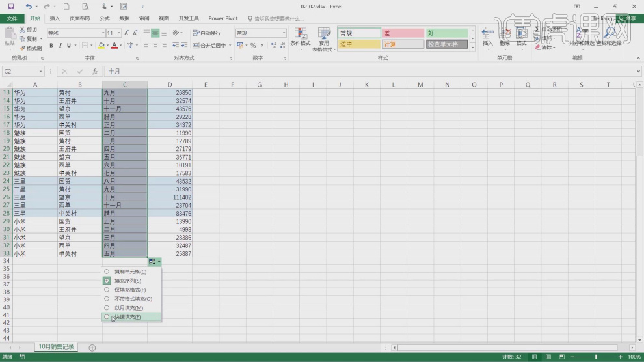This screenshot has height=362, width=644.
Task: Toggle 自动换行 wrap text
Action: point(207,33)
